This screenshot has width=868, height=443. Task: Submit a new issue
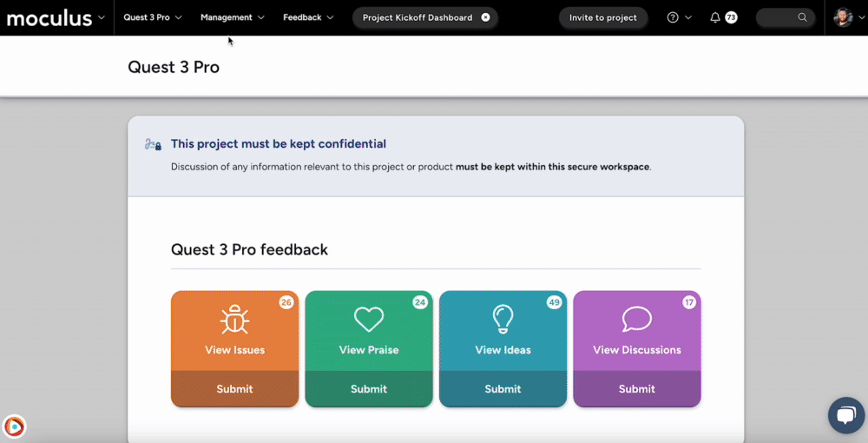tap(234, 389)
